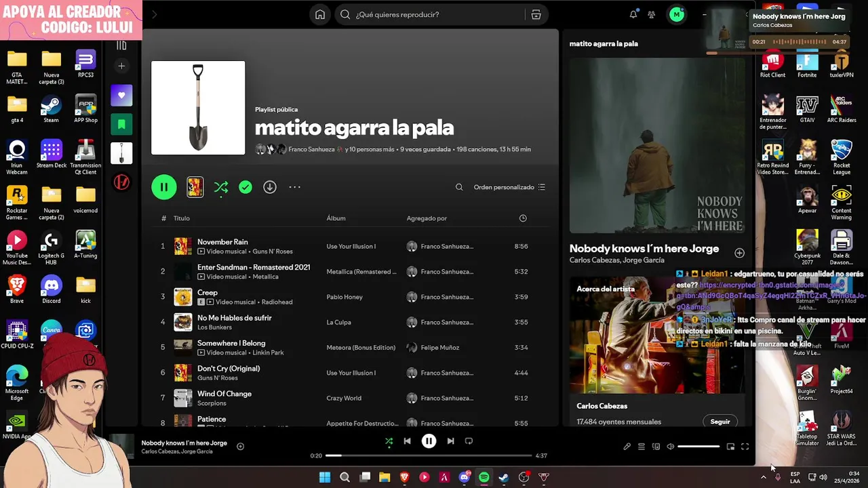This screenshot has height=488, width=868.
Task: Connect to a device
Action: coord(656,447)
